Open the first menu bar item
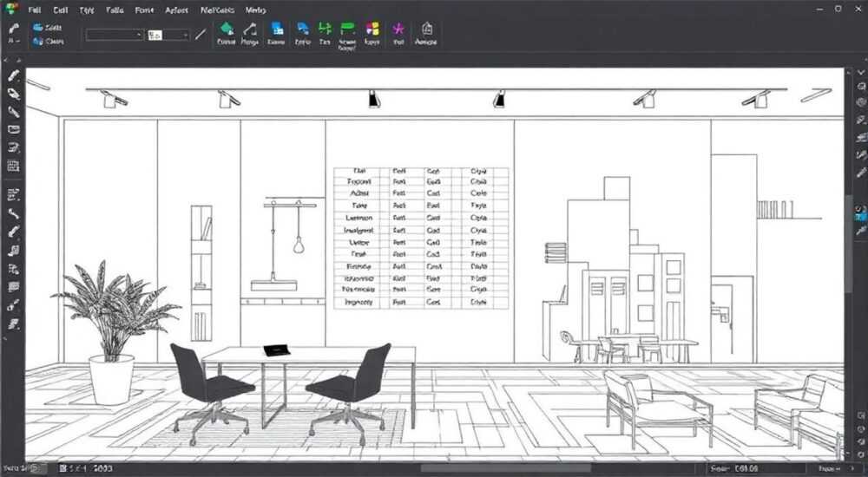868x477 pixels. pyautogui.click(x=35, y=10)
